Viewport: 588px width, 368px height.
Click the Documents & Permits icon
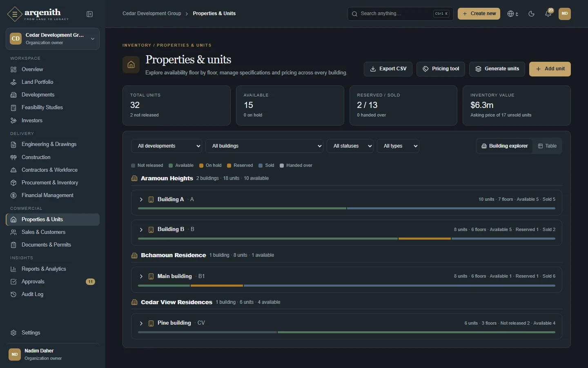point(13,245)
